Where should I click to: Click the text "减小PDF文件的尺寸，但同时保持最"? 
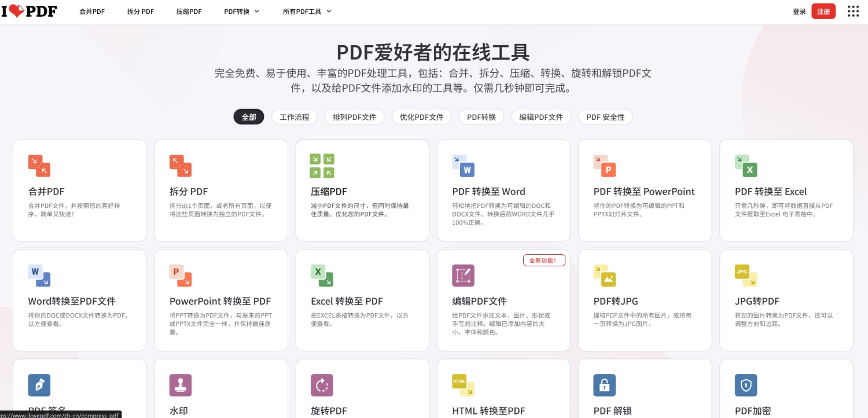[360, 206]
